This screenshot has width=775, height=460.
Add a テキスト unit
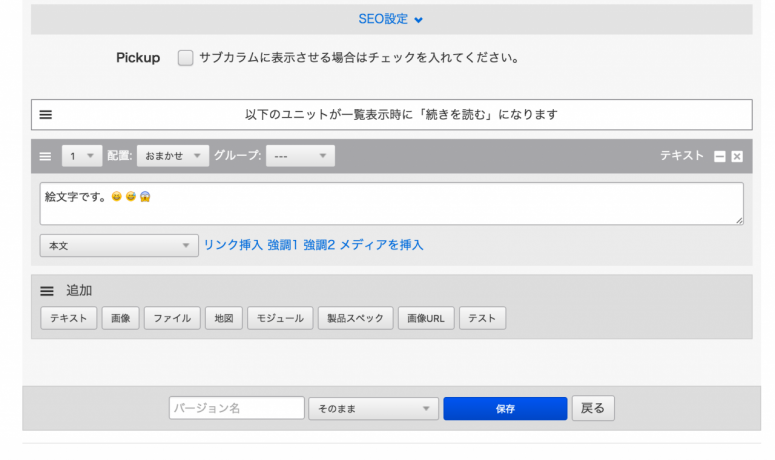[x=68, y=319]
